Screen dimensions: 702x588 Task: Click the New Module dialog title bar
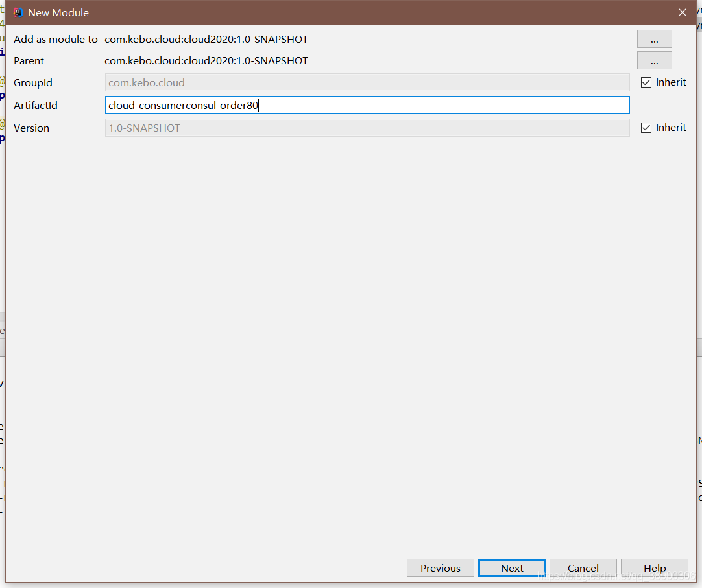point(324,12)
